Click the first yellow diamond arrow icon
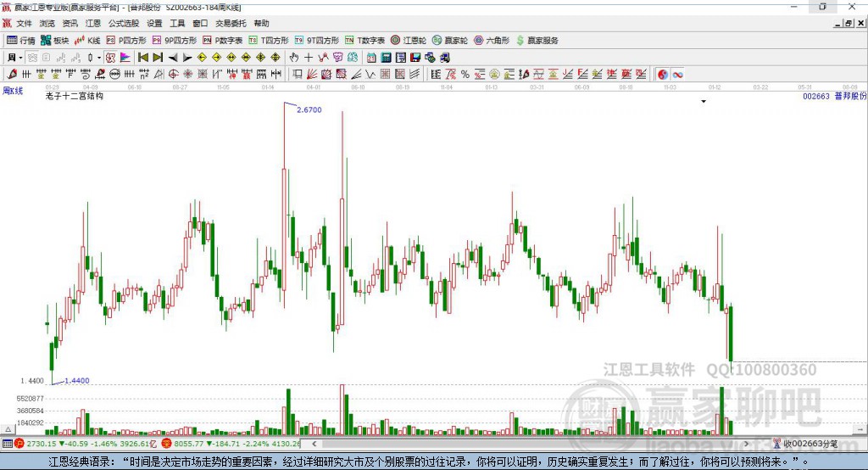The image size is (868, 470). pos(202,58)
